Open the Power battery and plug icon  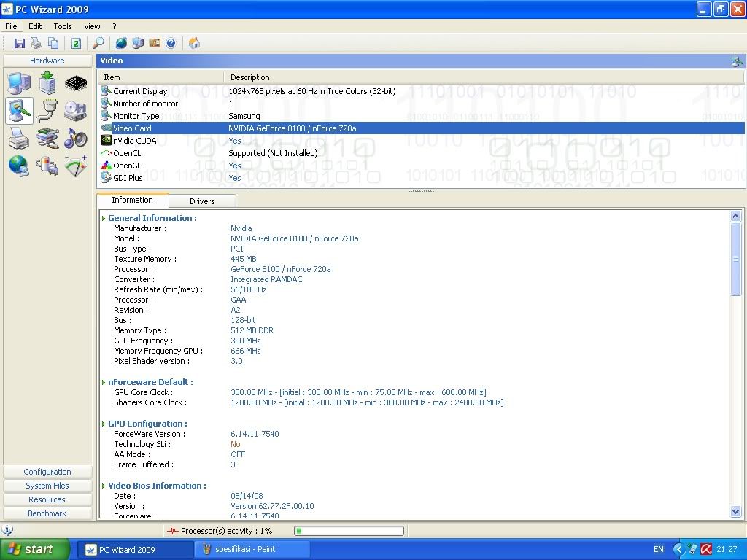pos(47,166)
